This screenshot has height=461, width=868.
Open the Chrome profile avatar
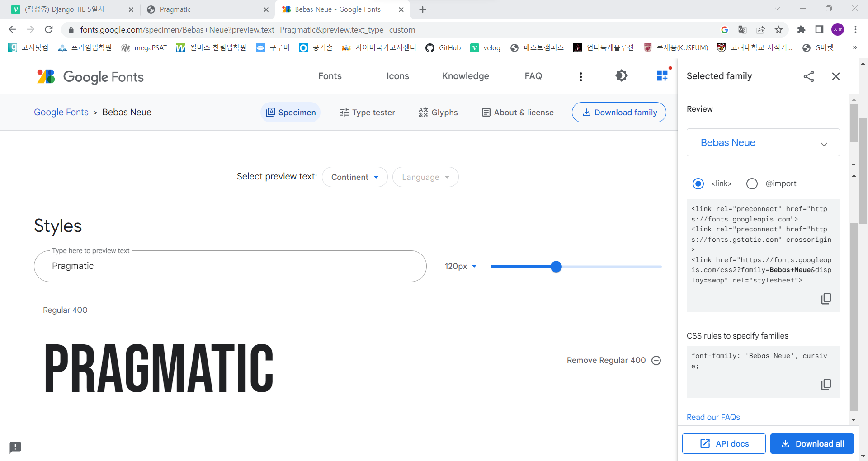(x=838, y=29)
